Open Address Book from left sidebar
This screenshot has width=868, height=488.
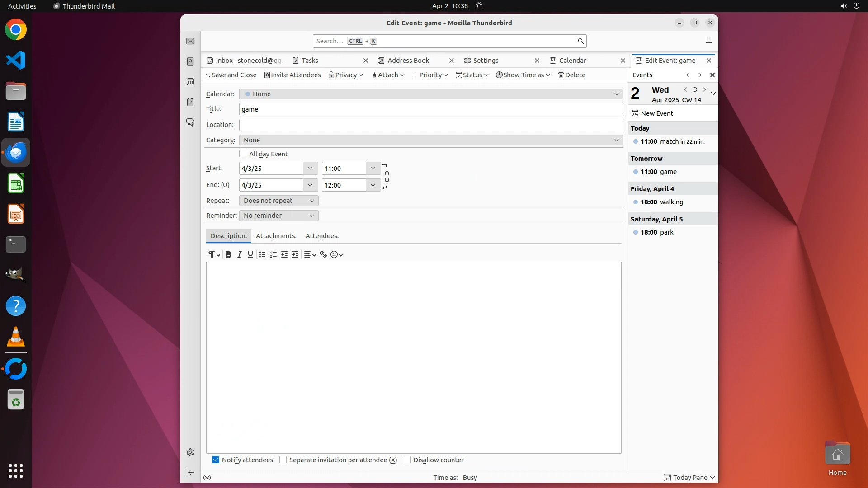[190, 61]
